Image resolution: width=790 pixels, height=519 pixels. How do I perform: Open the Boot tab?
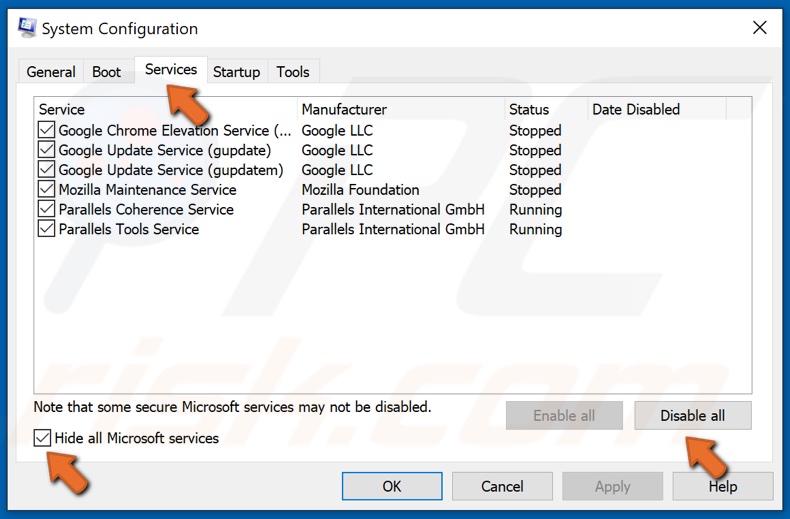pos(107,72)
